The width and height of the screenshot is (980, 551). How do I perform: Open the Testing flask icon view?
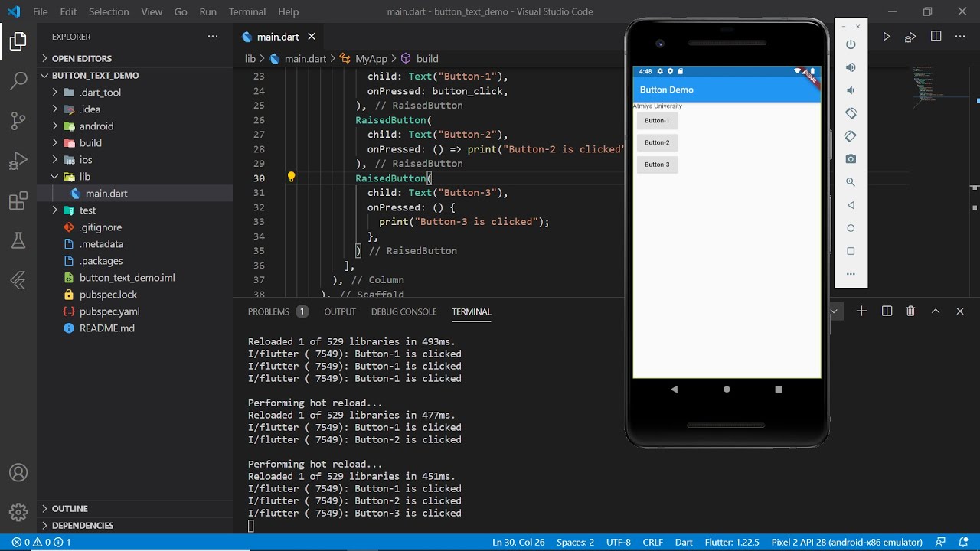pos(18,241)
